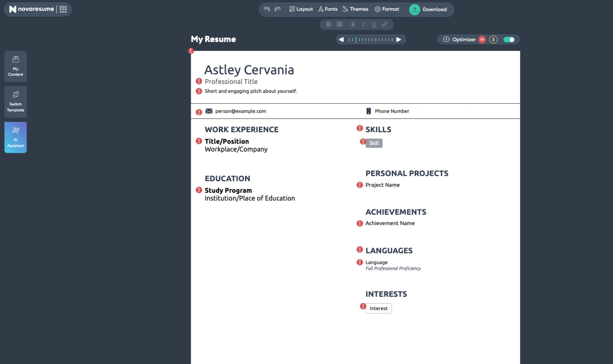
Task: Click the Redo icon
Action: click(x=277, y=9)
